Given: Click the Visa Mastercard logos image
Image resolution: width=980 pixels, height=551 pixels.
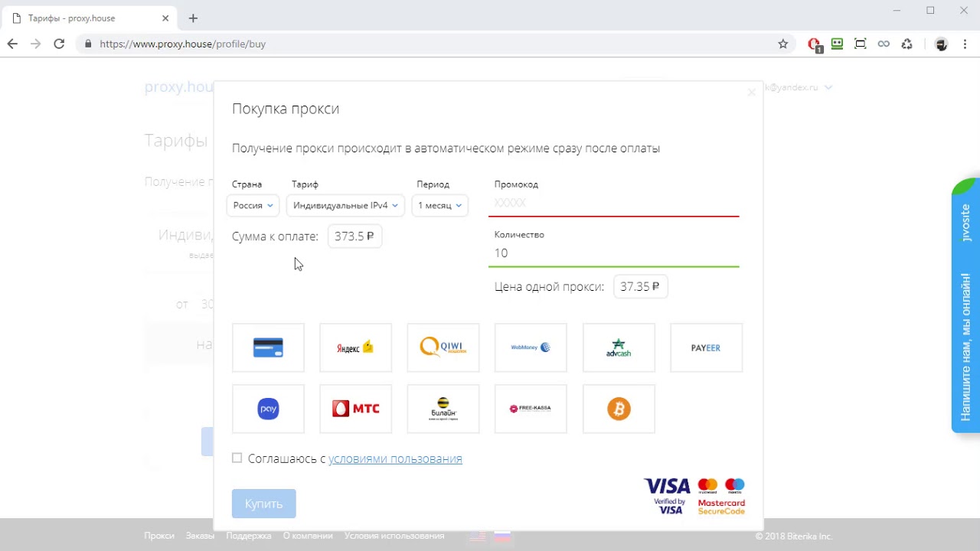Looking at the screenshot, I should (694, 496).
